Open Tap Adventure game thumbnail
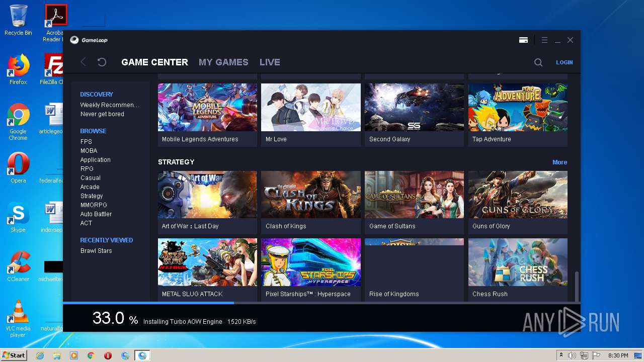The width and height of the screenshot is (644, 362). [x=518, y=108]
